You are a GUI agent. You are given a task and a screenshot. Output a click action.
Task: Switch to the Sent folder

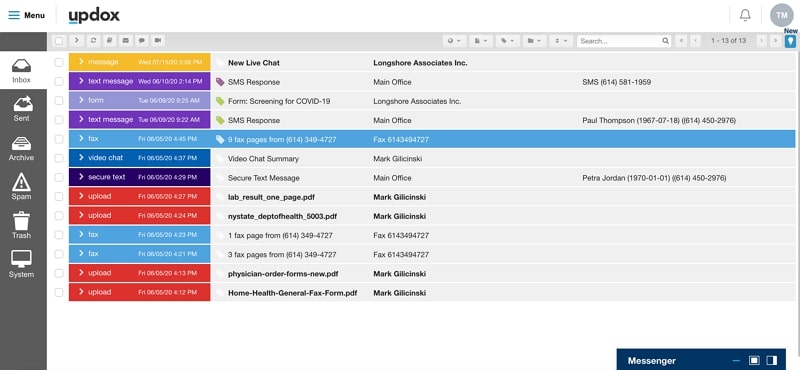pos(21,109)
